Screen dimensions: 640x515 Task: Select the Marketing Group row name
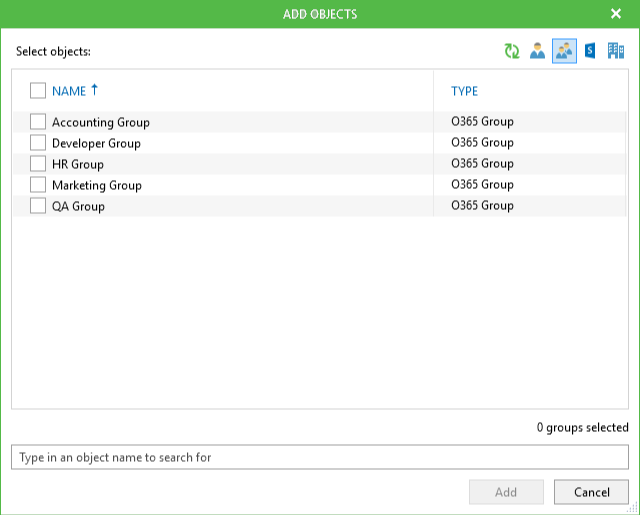[x=97, y=186]
